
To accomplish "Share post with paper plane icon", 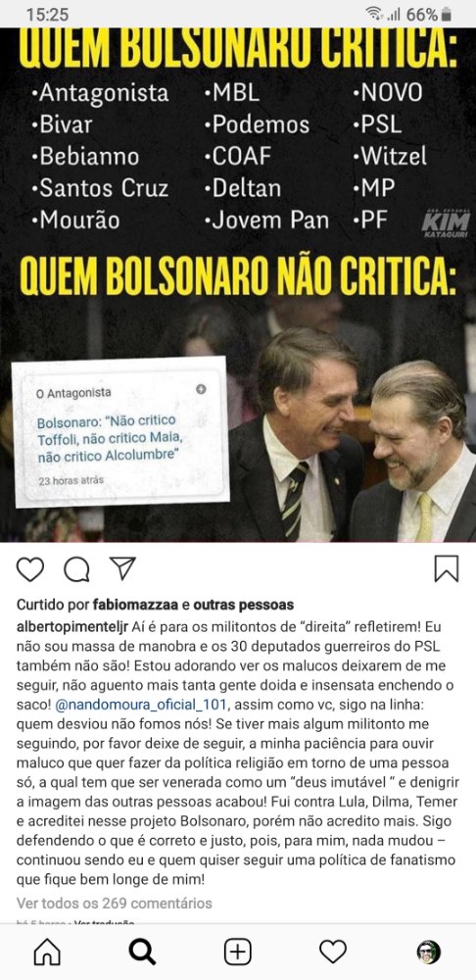I will (122, 568).
